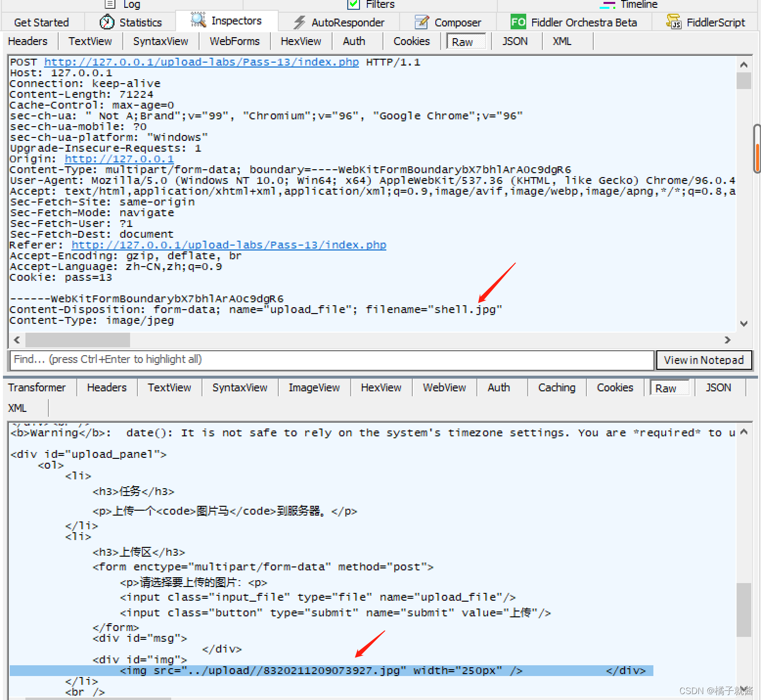Image resolution: width=761 pixels, height=700 pixels.
Task: Click the Composer pencil icon
Action: coord(421,23)
